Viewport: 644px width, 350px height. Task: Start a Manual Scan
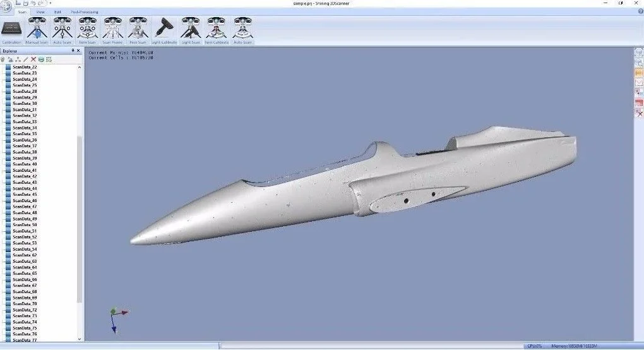[37, 30]
